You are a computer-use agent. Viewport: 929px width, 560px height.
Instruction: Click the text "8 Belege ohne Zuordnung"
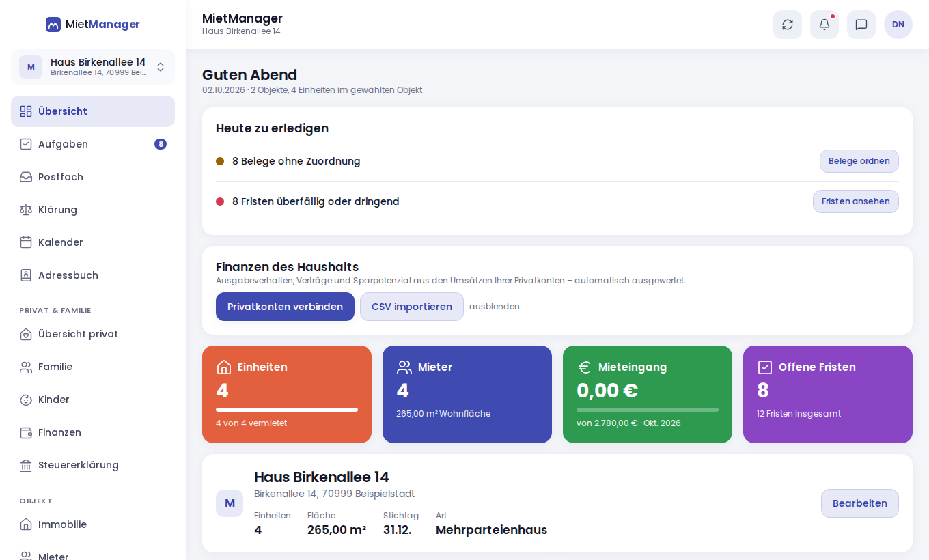click(x=296, y=161)
